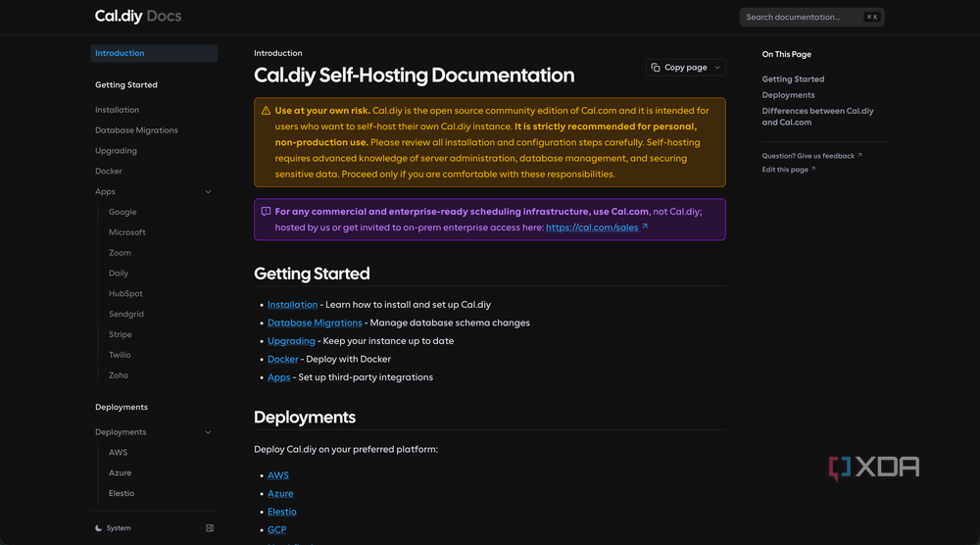Open Installation in the sidebar
Viewport: 980px width, 545px height.
coord(117,110)
